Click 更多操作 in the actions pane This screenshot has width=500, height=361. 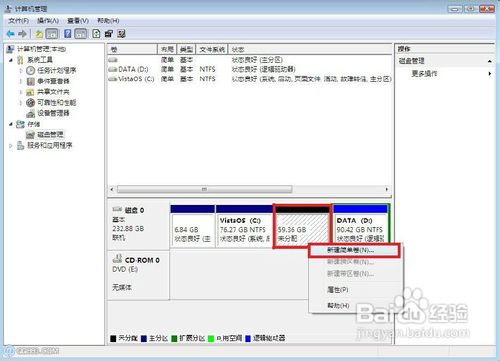(x=424, y=74)
